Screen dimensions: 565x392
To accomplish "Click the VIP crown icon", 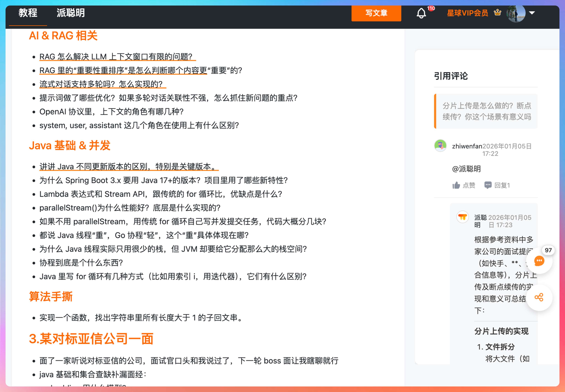I will coord(497,12).
